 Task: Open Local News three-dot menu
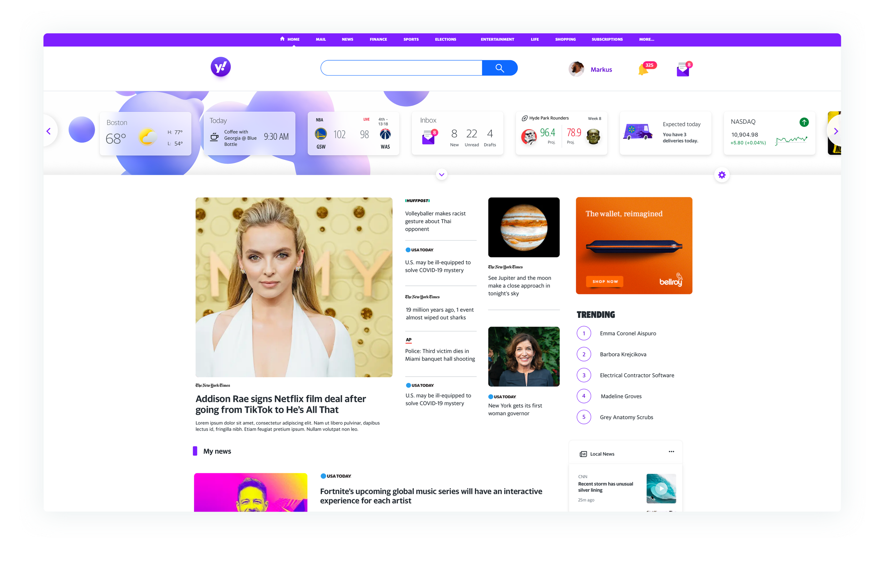(x=671, y=451)
